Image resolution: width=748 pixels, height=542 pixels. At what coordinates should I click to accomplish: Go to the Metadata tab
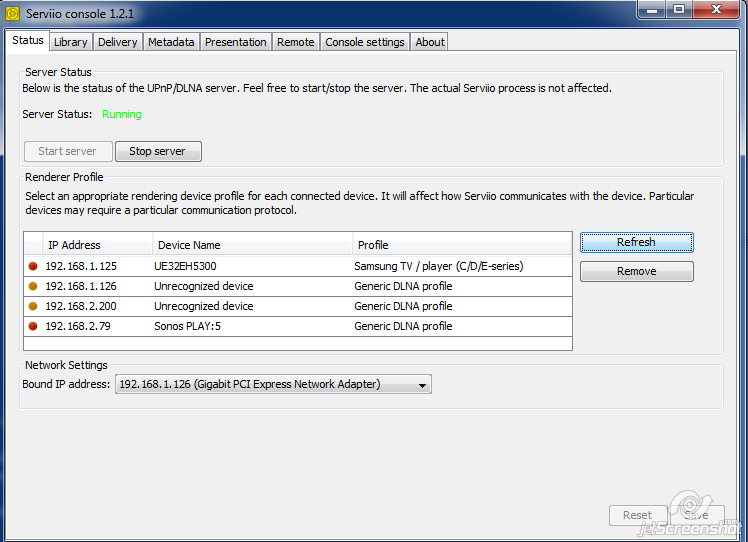click(x=171, y=42)
